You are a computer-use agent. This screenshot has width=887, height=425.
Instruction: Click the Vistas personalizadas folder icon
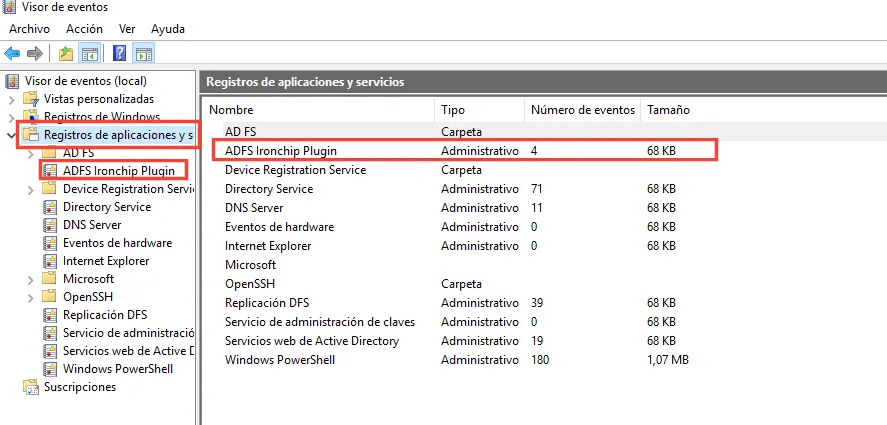click(x=31, y=99)
